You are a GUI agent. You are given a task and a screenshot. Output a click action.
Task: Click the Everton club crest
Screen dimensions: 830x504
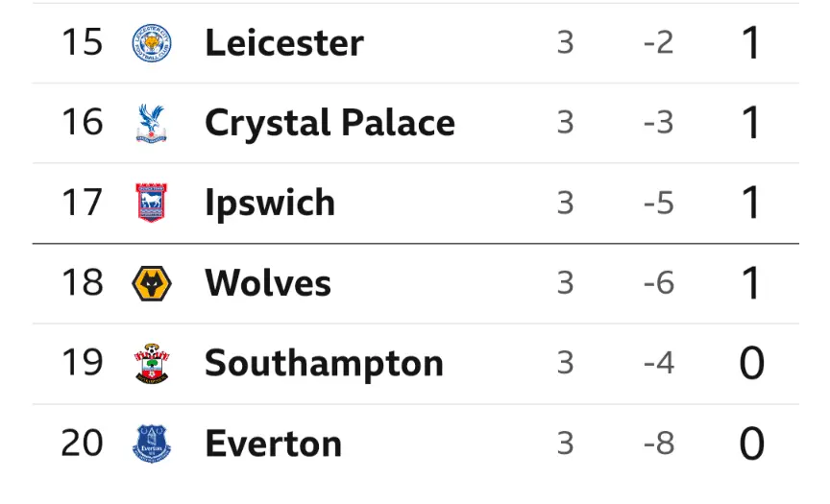[152, 444]
